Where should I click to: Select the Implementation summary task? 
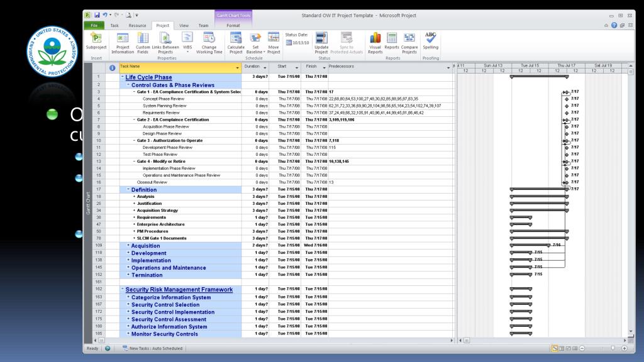click(x=151, y=261)
